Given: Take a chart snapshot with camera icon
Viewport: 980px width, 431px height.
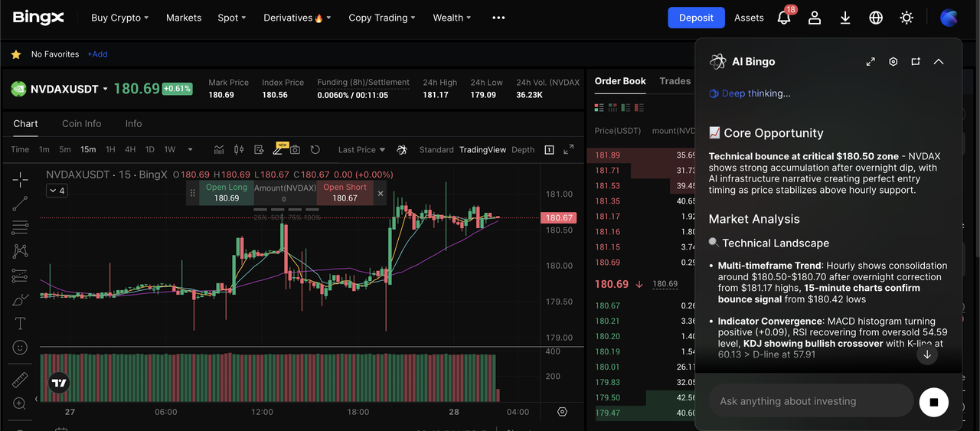Looking at the screenshot, I should (295, 149).
